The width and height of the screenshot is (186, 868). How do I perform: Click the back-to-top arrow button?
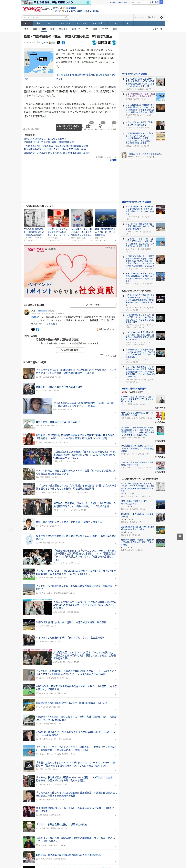tap(180, 536)
